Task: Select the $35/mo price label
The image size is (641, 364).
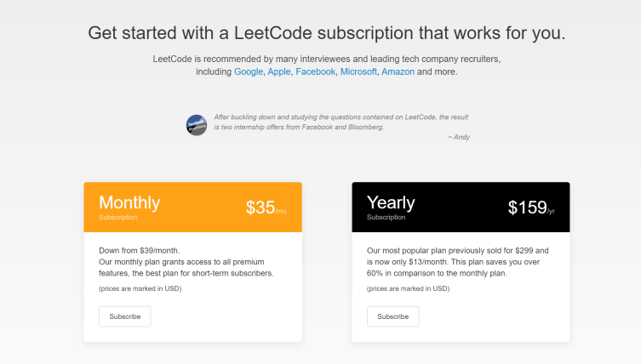Action: 266,208
